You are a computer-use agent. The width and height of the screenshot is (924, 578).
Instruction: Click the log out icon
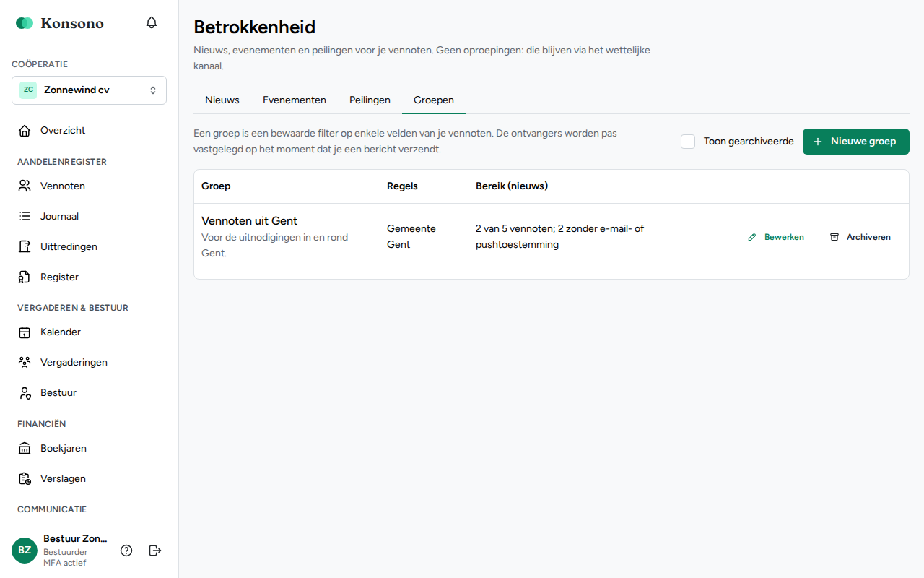[155, 551]
